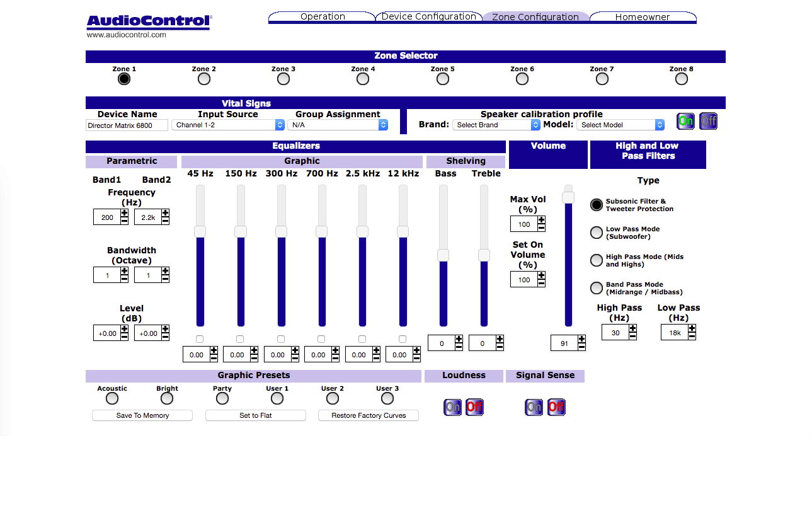Image resolution: width=812 pixels, height=513 pixels.
Task: Select Zone 3 radio button
Action: 283,79
